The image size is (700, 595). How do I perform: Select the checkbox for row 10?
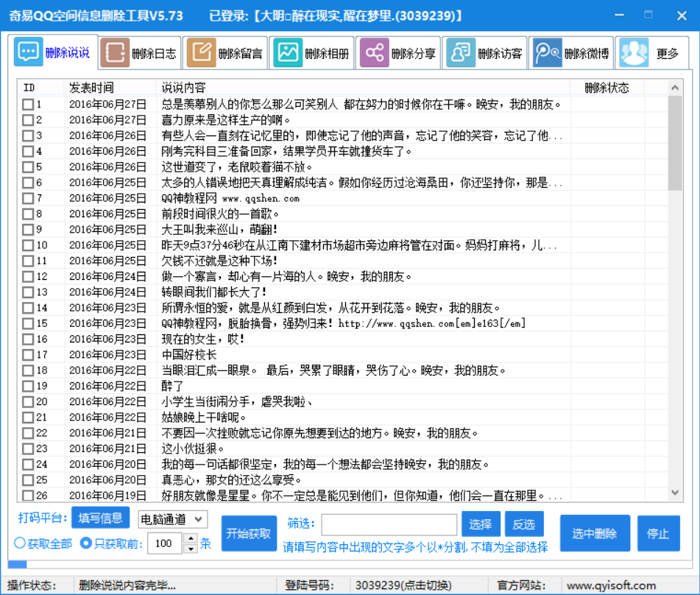click(x=28, y=245)
